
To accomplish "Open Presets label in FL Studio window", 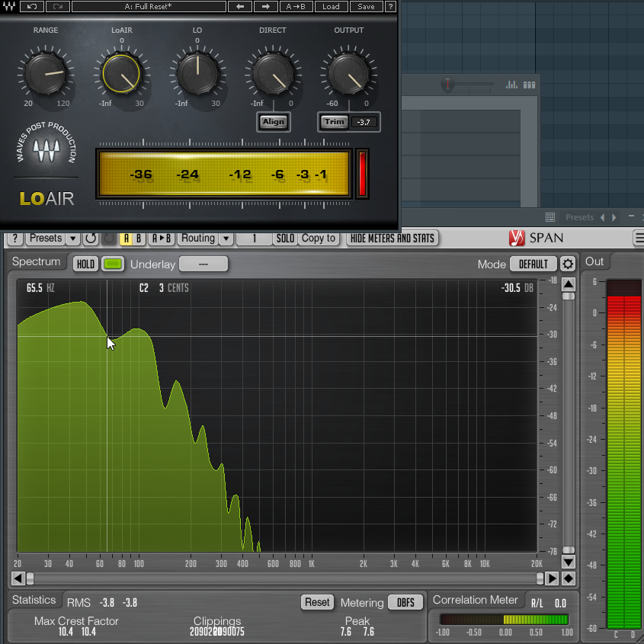I will click(579, 217).
